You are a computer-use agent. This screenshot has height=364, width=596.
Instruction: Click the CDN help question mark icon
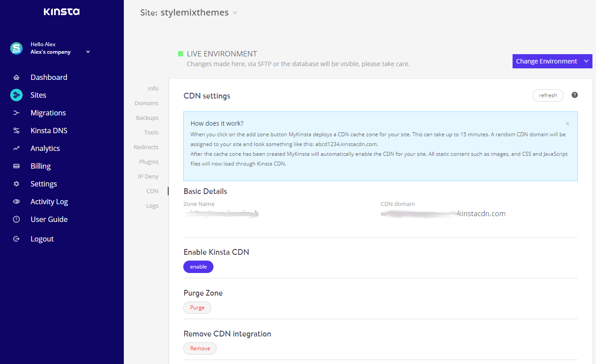[x=574, y=95]
